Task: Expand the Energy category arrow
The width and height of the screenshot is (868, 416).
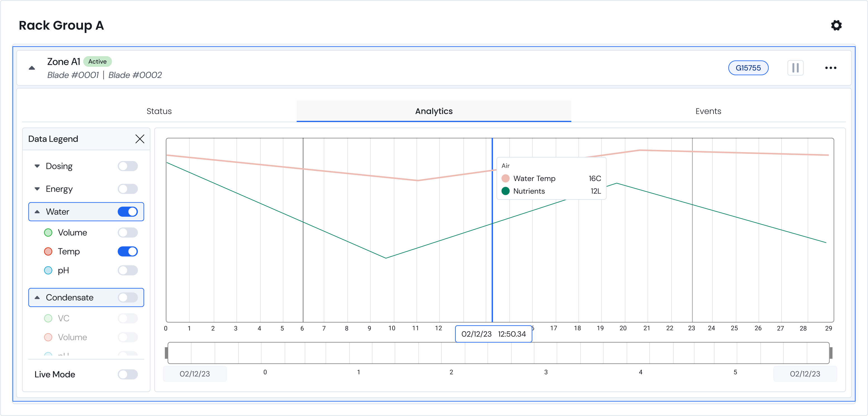Action: click(37, 189)
